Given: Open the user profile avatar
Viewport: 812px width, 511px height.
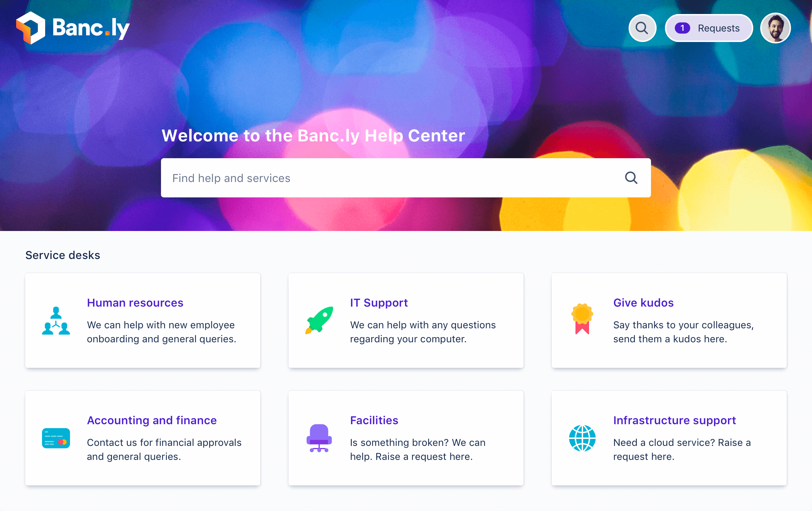Looking at the screenshot, I should [x=775, y=28].
